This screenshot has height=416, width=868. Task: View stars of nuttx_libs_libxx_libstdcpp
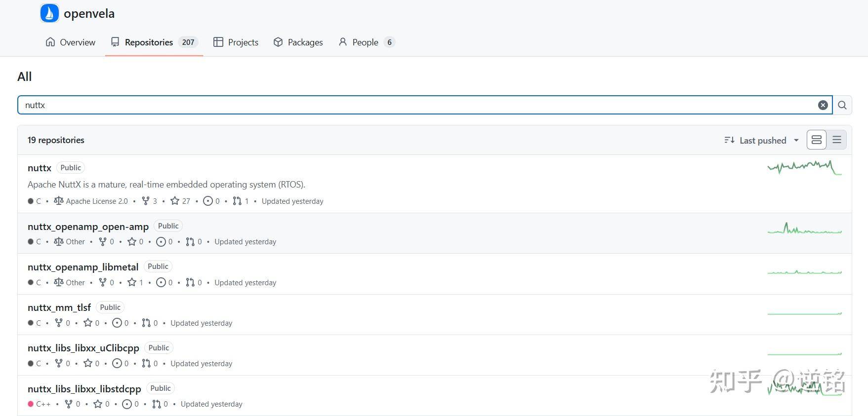coord(102,404)
